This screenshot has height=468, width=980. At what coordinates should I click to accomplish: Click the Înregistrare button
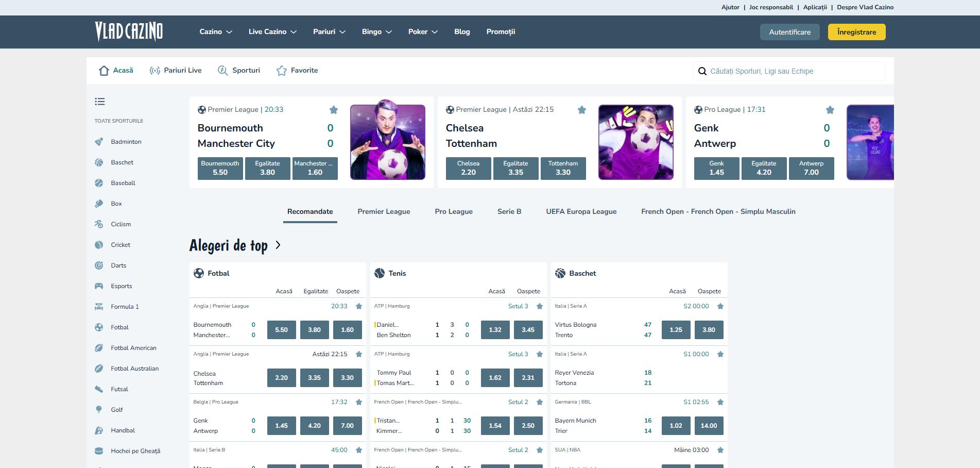(857, 32)
